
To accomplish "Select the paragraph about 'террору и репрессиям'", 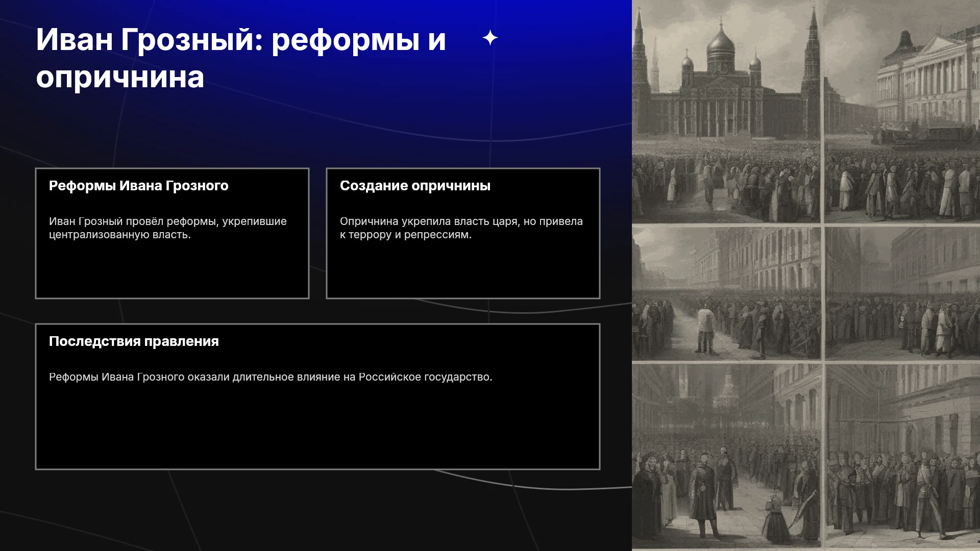I will 461,228.
